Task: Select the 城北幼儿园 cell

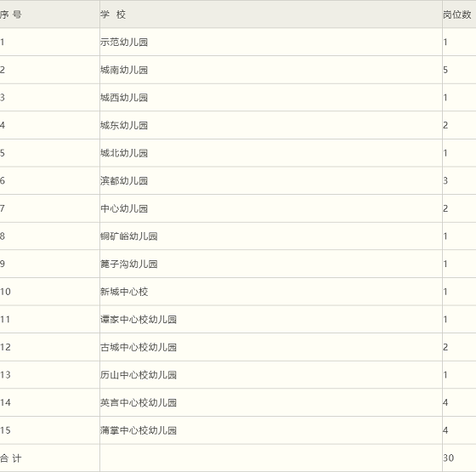Action: (x=271, y=153)
